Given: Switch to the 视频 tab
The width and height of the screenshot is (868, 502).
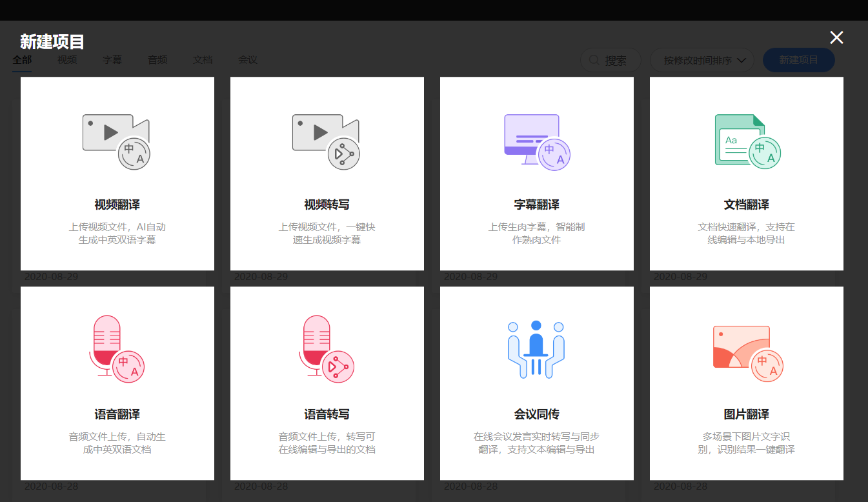Looking at the screenshot, I should pos(67,60).
